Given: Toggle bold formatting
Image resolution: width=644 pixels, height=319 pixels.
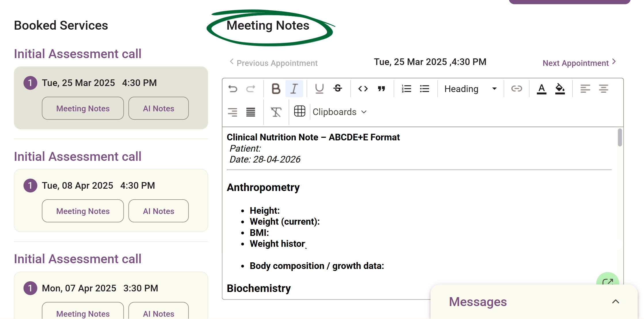Looking at the screenshot, I should [276, 89].
